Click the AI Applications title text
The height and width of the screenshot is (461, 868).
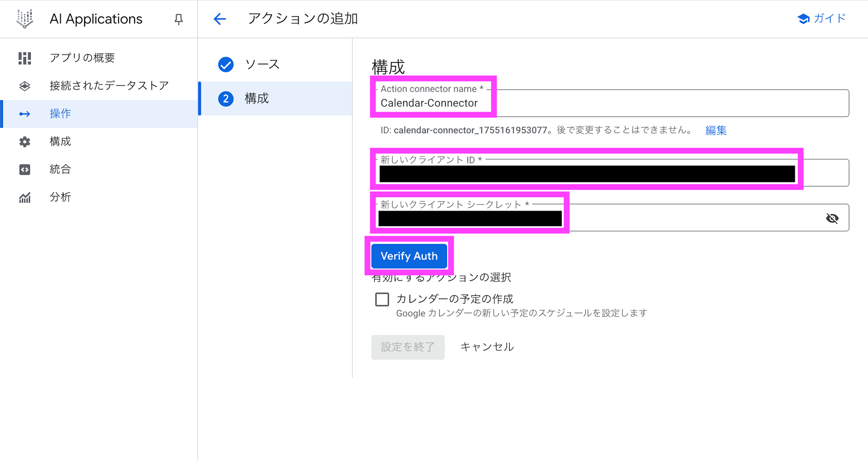tap(96, 19)
